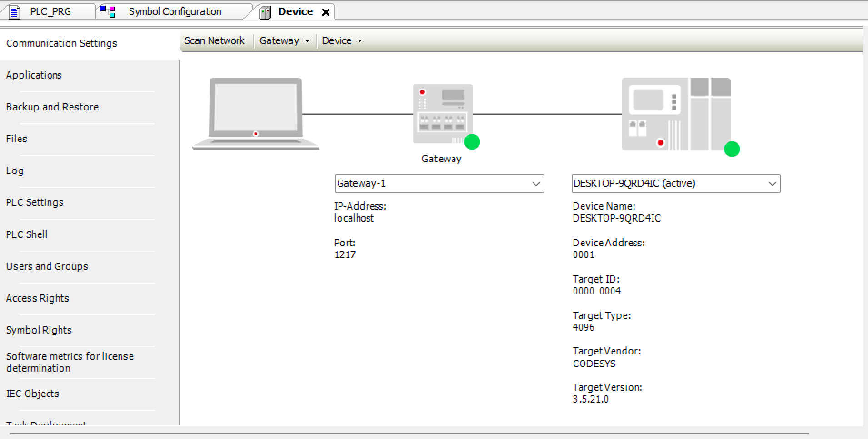
Task: Switch to the PLC_PRG tab
Action: coord(50,11)
